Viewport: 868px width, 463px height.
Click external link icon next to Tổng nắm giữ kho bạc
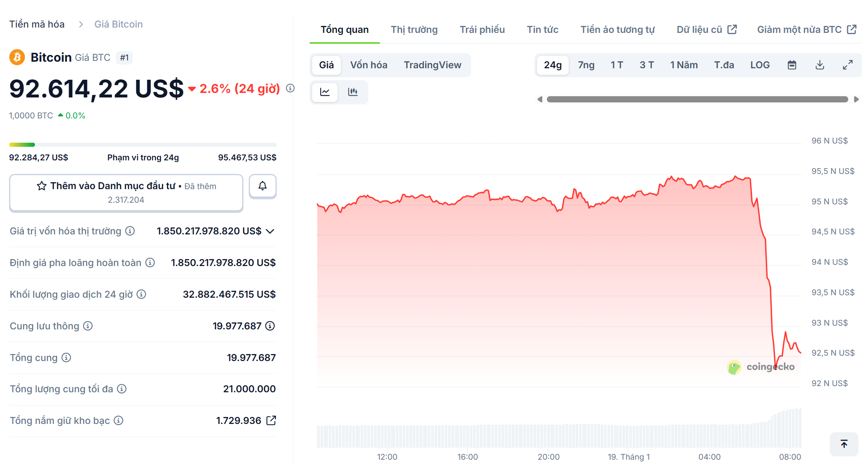(x=271, y=420)
